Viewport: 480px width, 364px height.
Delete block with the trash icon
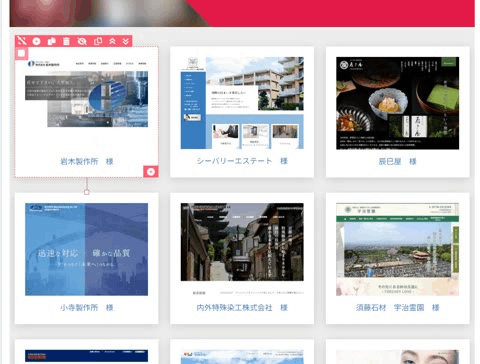pyautogui.click(x=66, y=41)
